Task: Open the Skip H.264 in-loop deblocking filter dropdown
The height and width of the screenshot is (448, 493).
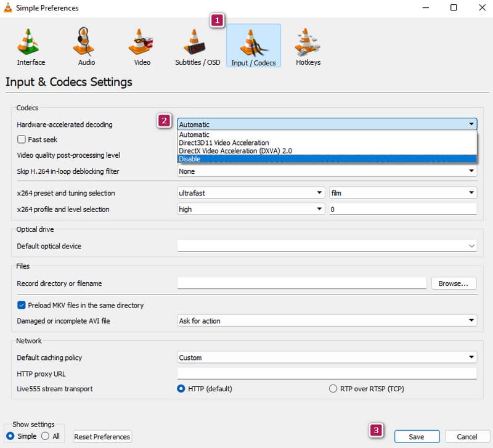Action: pyautogui.click(x=472, y=171)
